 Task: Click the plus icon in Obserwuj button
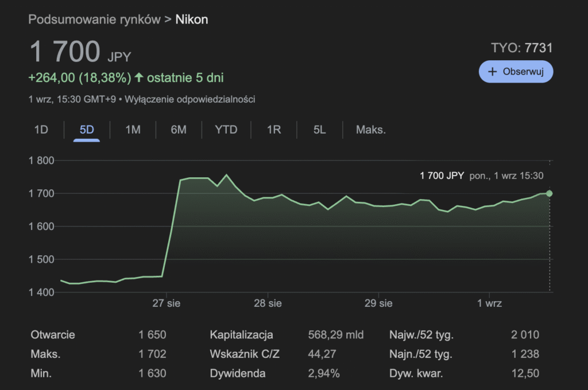coord(492,72)
